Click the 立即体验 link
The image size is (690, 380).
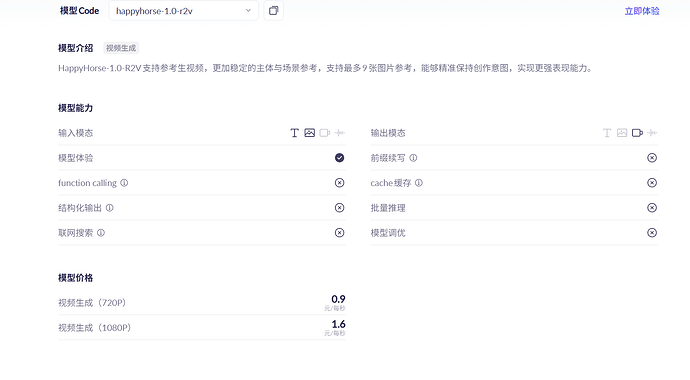click(642, 11)
